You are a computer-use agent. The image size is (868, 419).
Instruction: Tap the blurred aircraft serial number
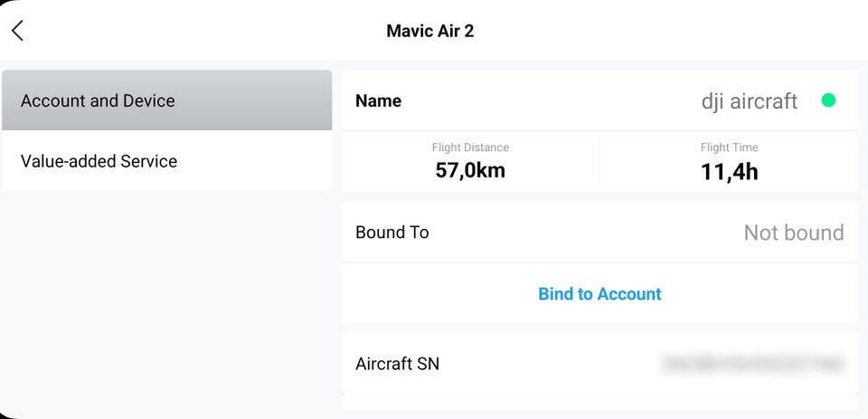(x=753, y=364)
